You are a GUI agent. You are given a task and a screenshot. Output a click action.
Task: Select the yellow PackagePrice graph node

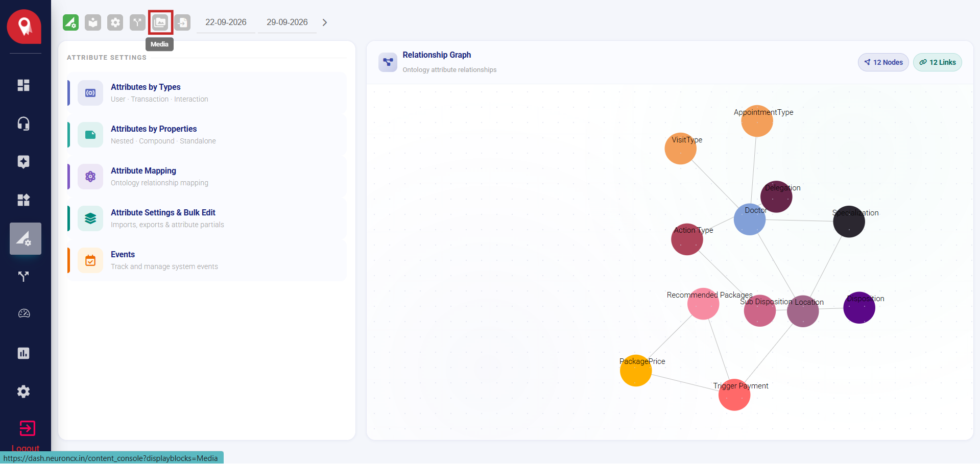click(x=636, y=371)
